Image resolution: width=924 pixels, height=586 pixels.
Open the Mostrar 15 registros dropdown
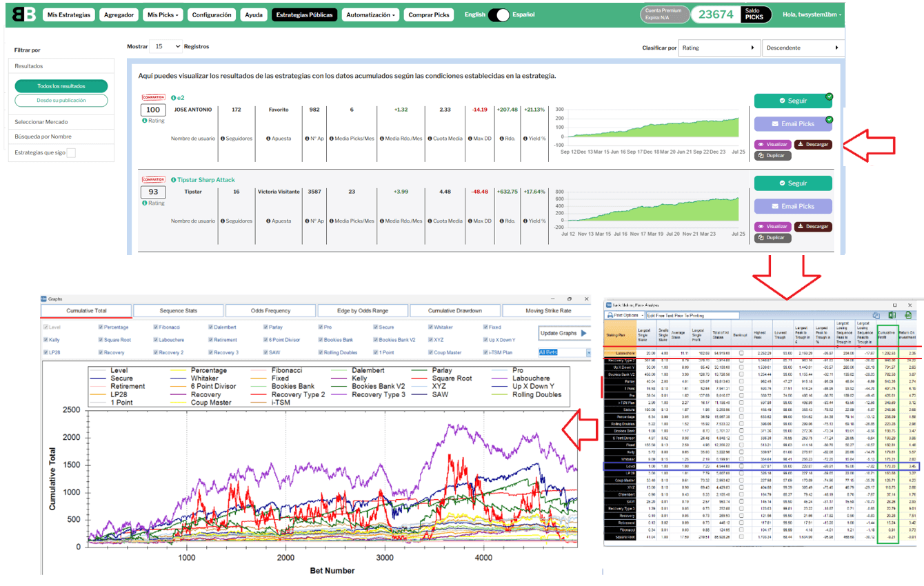click(165, 46)
